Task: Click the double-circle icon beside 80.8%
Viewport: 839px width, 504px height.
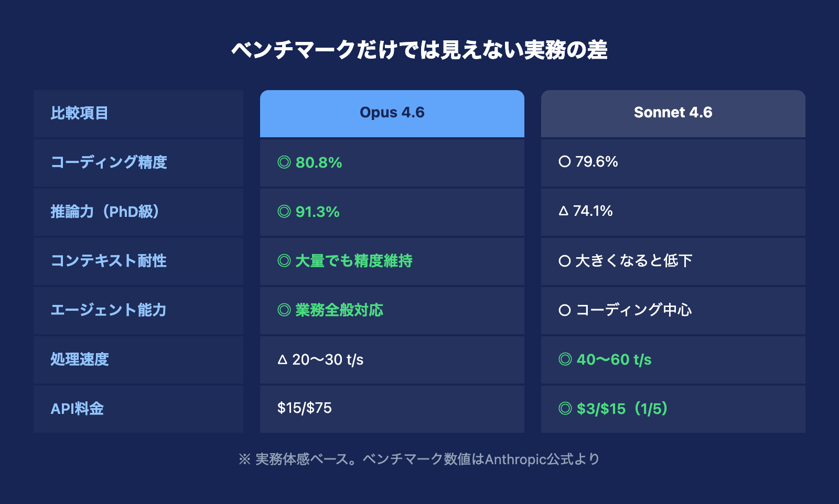Action: (284, 162)
